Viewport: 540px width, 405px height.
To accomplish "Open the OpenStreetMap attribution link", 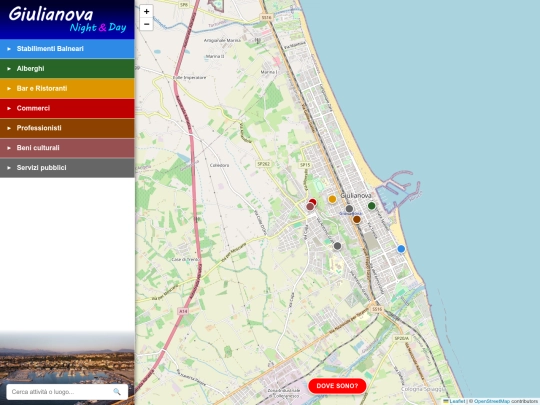I will click(x=491, y=401).
